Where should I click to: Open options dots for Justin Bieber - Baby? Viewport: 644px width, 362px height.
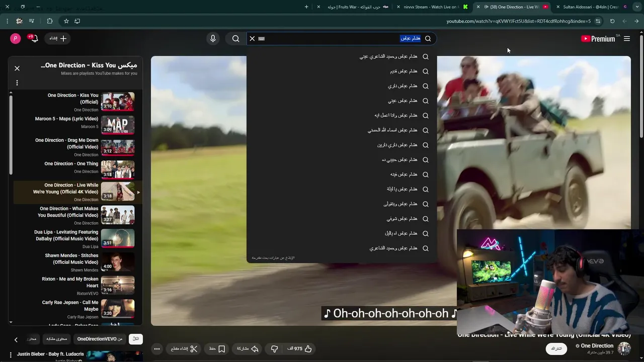[11, 355]
